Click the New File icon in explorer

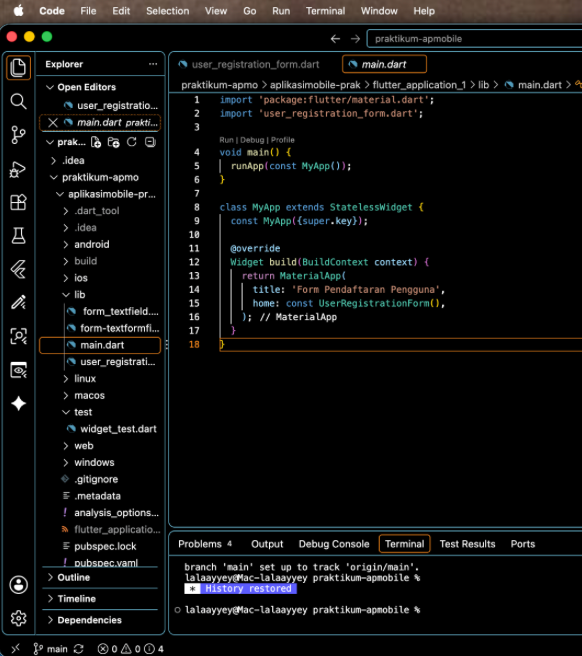(x=96, y=142)
